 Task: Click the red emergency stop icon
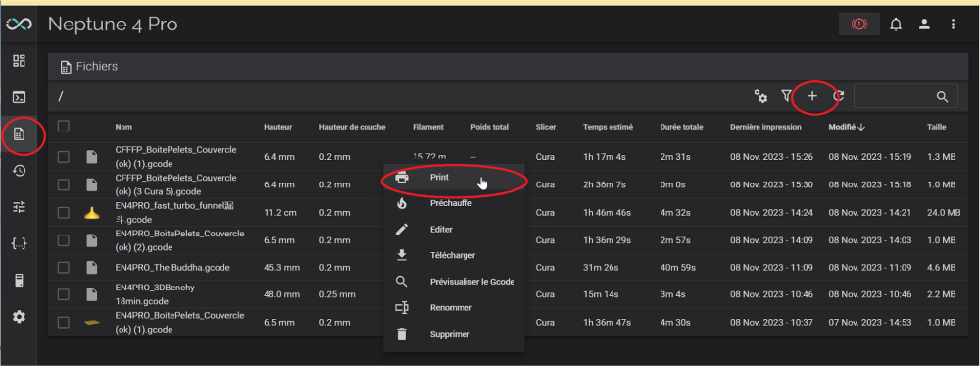[859, 25]
